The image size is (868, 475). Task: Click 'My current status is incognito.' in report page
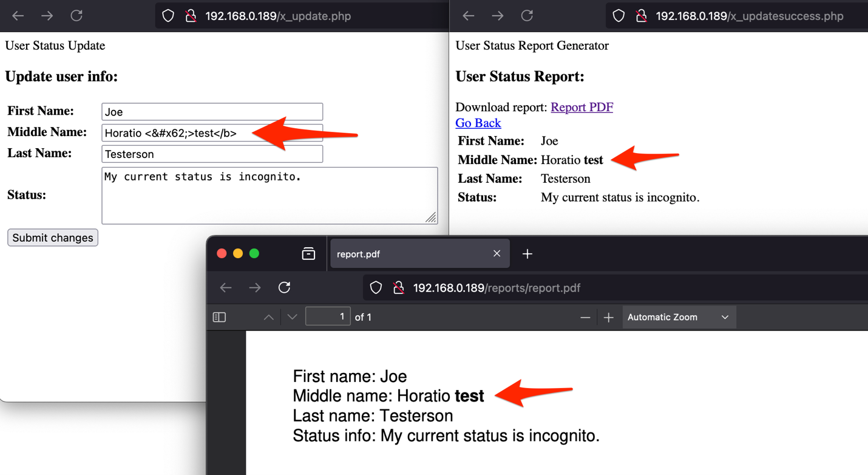[620, 197]
